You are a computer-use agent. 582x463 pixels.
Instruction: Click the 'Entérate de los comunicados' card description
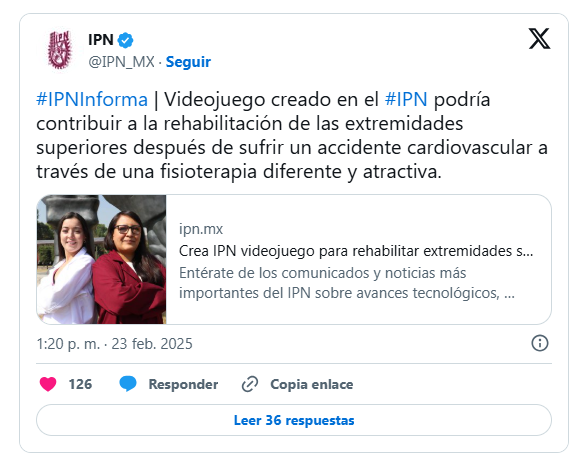[x=347, y=283]
